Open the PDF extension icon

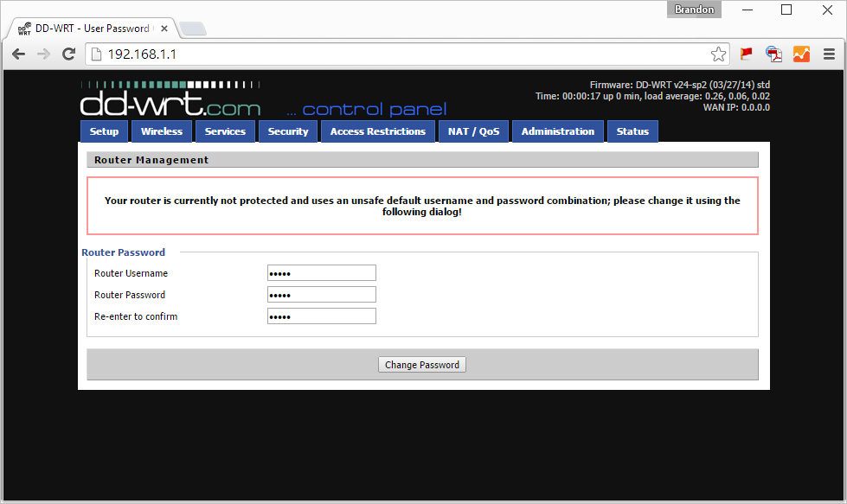click(773, 54)
